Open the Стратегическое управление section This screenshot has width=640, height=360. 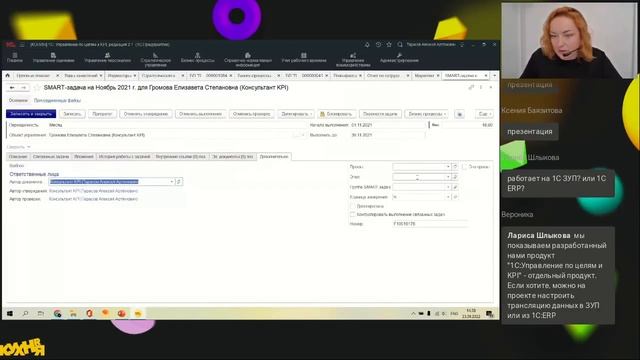[x=156, y=60]
